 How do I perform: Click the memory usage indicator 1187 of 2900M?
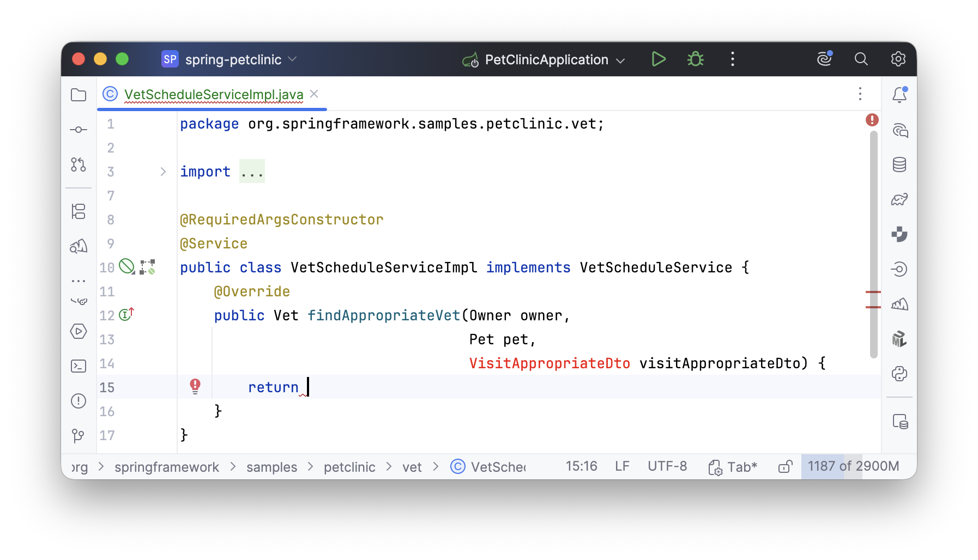tap(853, 466)
